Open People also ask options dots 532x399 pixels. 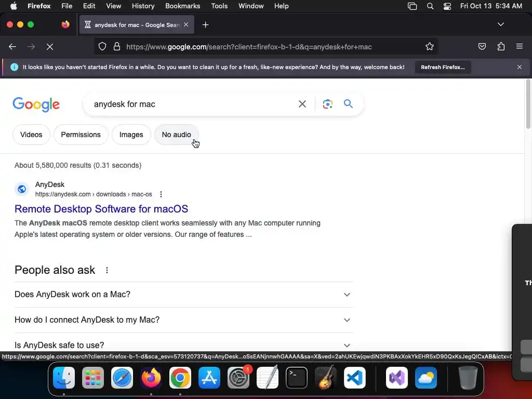tap(107, 270)
